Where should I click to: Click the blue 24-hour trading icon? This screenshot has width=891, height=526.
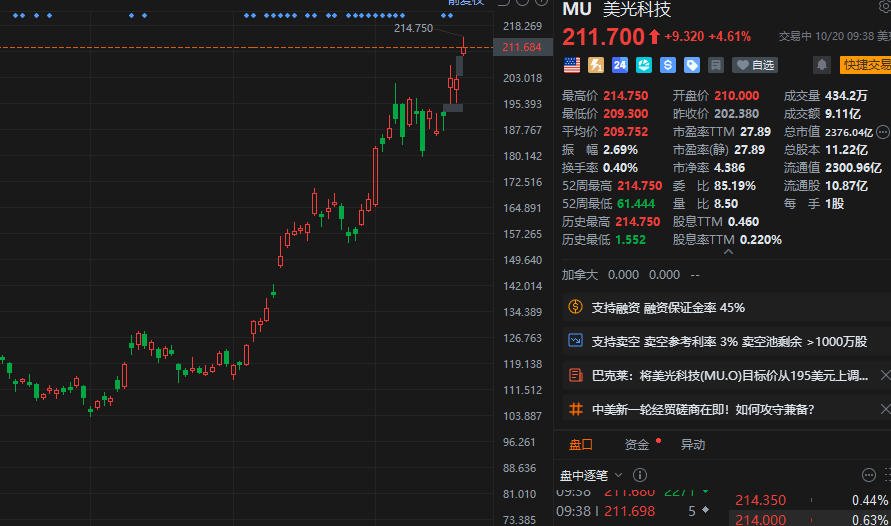(619, 65)
